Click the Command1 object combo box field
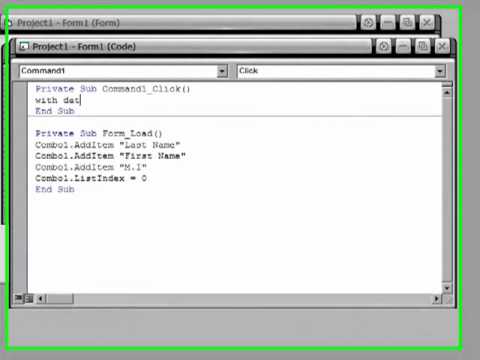 123,71
